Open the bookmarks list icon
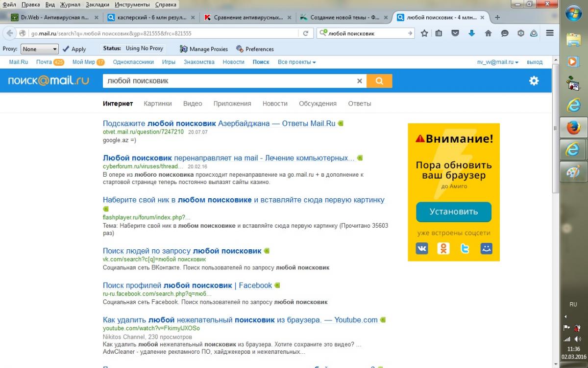 (x=439, y=33)
